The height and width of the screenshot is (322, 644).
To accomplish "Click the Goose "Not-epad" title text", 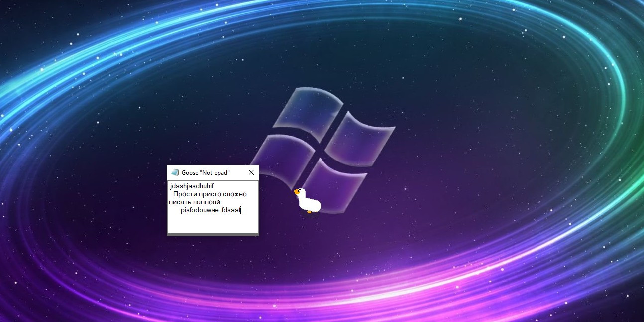I will 206,172.
